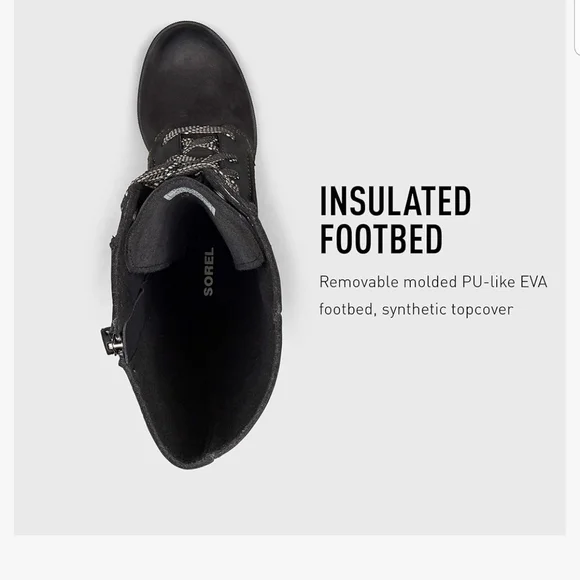
Task: Click the SOREL logo inside the boot
Action: [x=209, y=272]
